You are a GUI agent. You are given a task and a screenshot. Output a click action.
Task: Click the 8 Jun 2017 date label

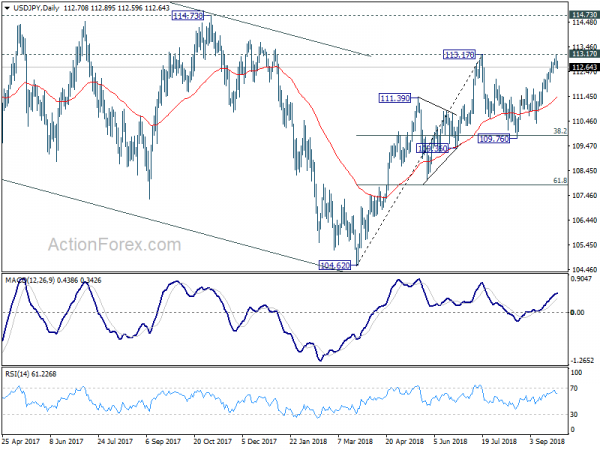(x=67, y=442)
